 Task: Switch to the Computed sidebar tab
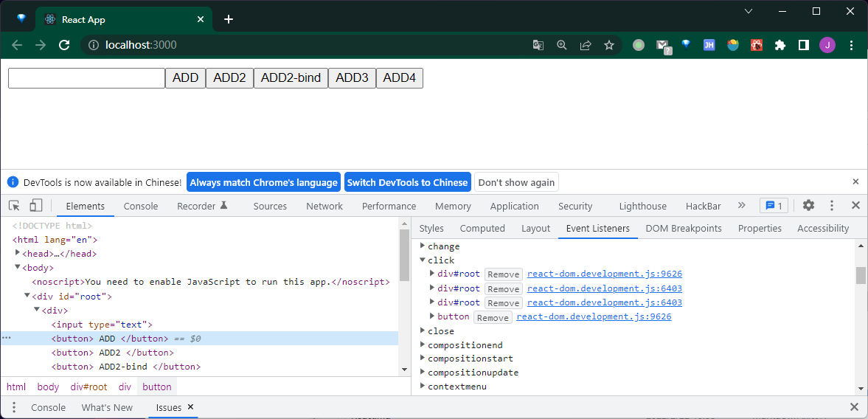(x=483, y=228)
